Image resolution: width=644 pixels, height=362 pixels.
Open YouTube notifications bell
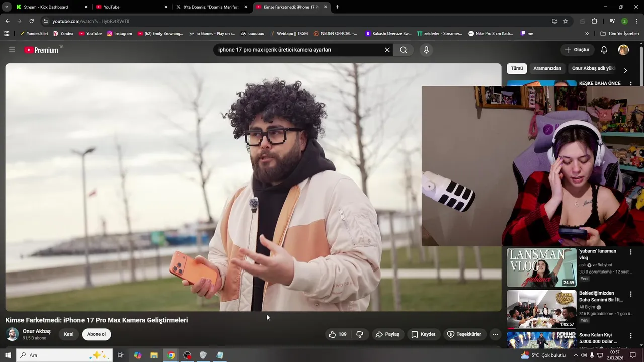coord(604,50)
